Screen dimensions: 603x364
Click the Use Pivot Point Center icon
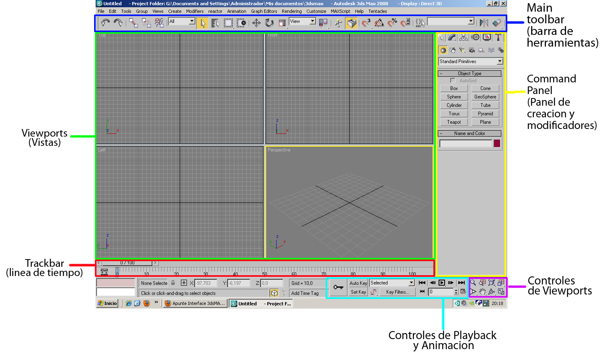click(x=323, y=23)
